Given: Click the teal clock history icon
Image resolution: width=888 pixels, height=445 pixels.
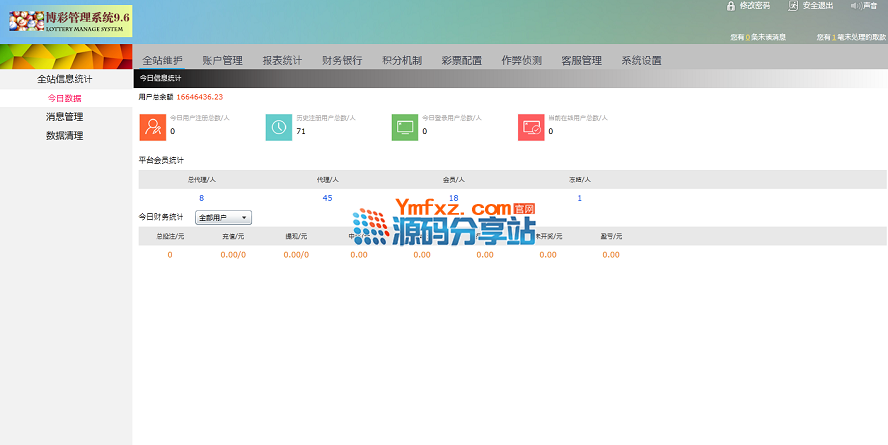Looking at the screenshot, I should point(279,127).
